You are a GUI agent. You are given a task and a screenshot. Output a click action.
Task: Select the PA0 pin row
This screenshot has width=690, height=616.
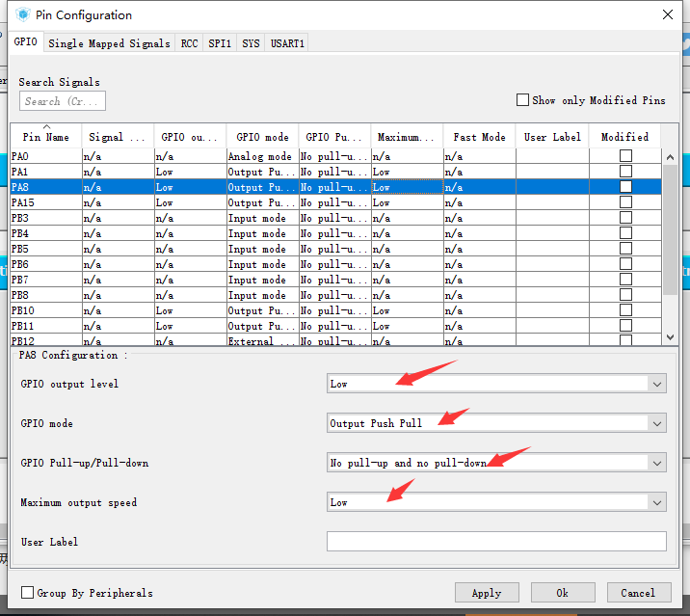point(335,156)
